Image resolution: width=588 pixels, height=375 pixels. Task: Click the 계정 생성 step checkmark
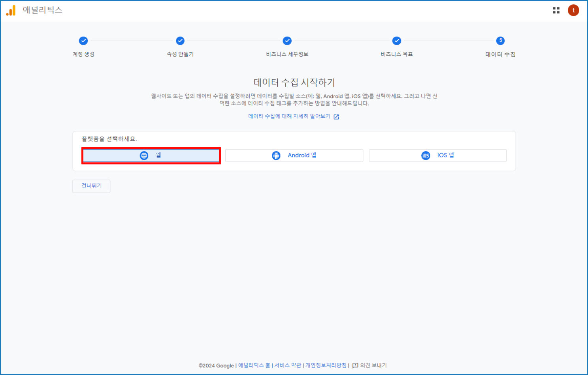(x=83, y=41)
